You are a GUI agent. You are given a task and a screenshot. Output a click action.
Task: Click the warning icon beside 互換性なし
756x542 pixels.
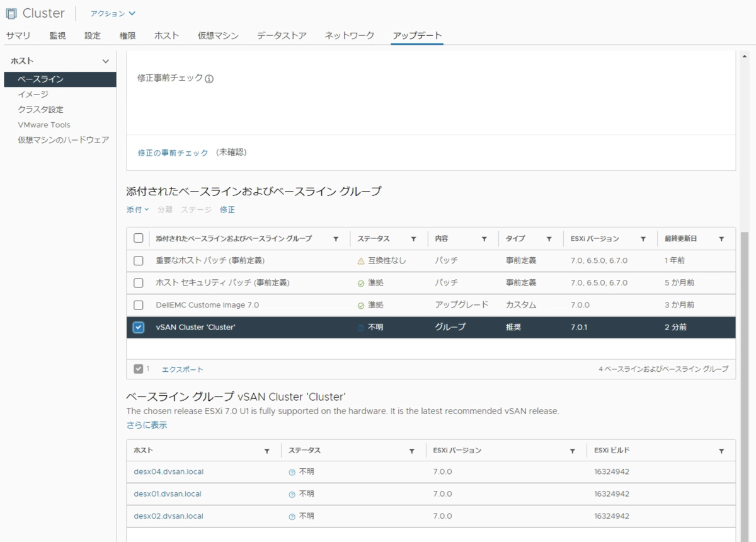pyautogui.click(x=361, y=261)
